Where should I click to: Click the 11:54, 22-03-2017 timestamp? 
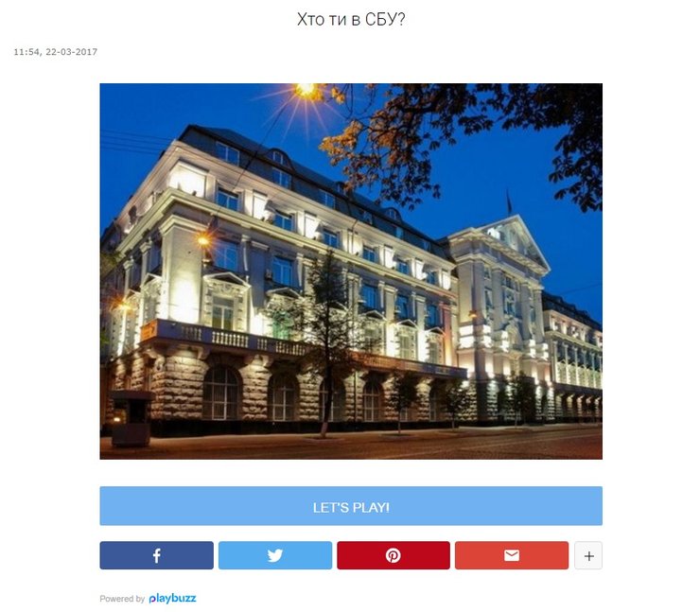pyautogui.click(x=56, y=52)
